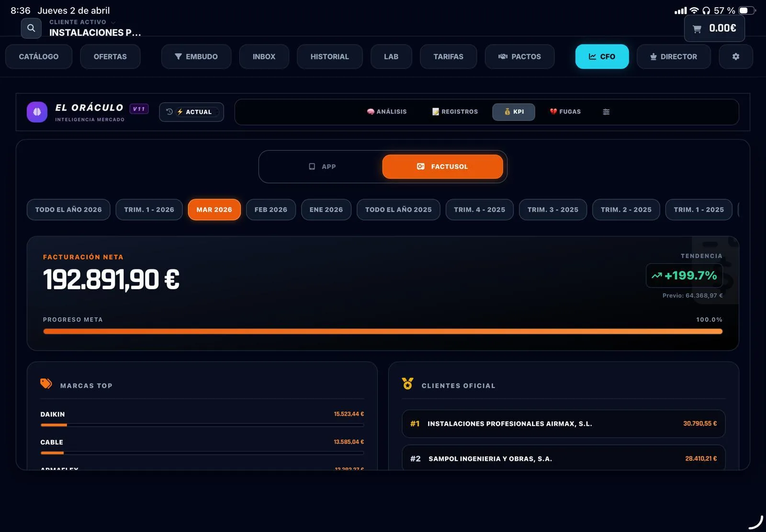766x532 pixels.
Task: Click the DAIKIN brand name
Action: coord(53,414)
